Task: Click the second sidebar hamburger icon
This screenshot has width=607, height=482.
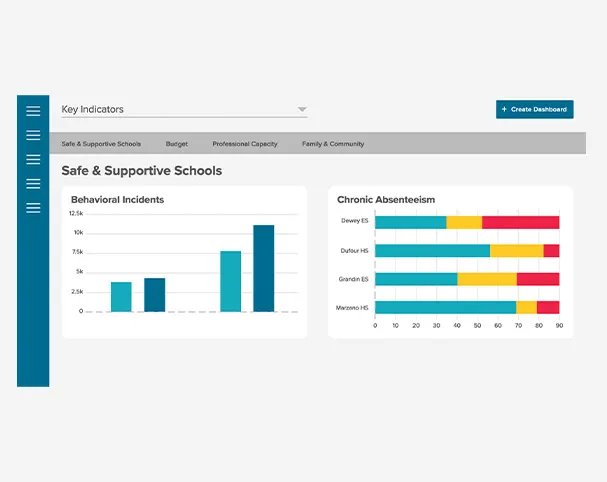Action: [x=33, y=135]
